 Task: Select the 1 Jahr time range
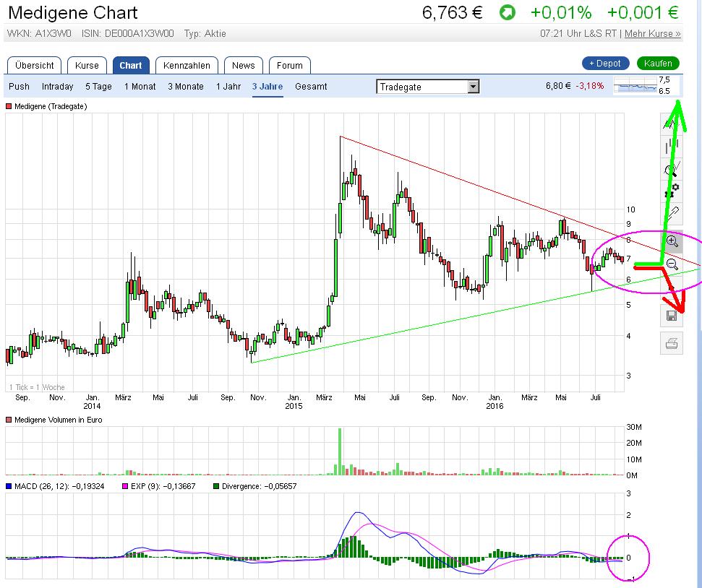click(228, 87)
